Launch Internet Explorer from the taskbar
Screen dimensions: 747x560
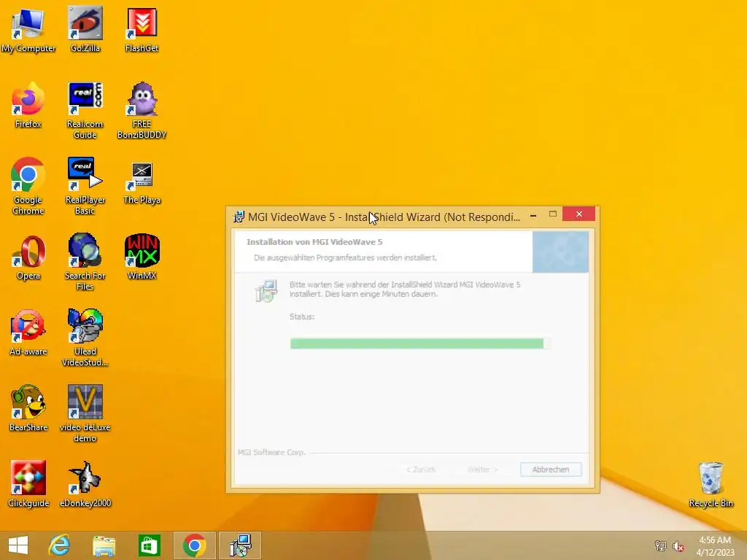tap(60, 545)
